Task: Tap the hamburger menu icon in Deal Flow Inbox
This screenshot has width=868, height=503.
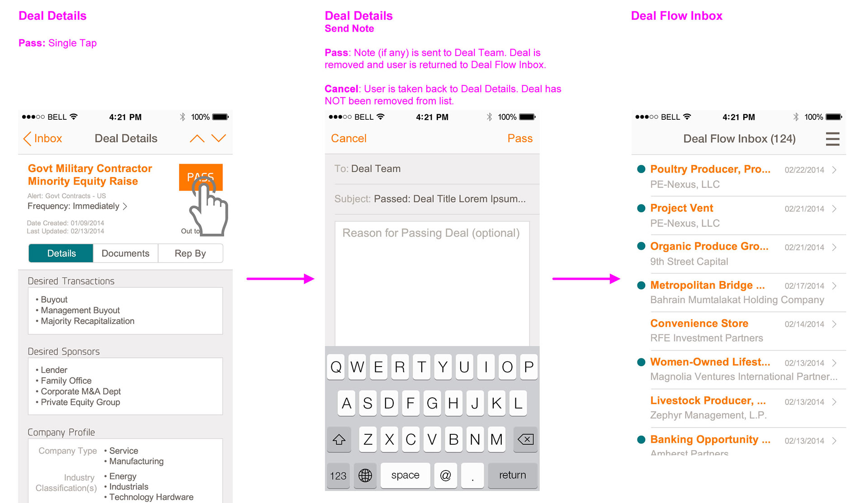Action: point(832,139)
